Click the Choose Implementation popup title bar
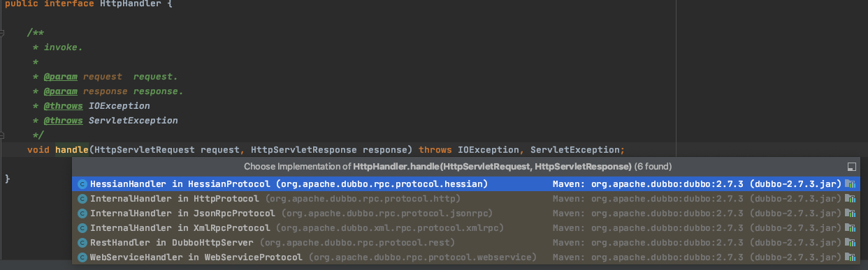 point(465,167)
